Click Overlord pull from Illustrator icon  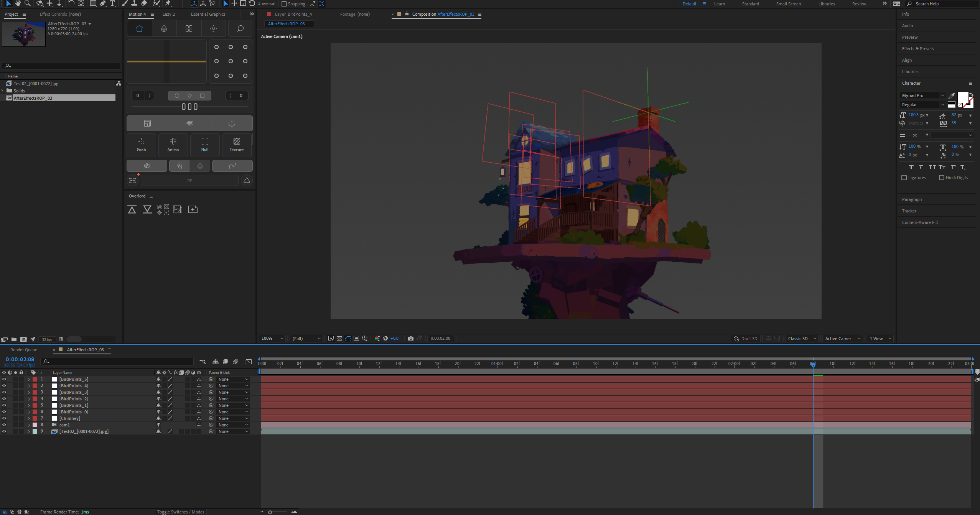pyautogui.click(x=147, y=209)
